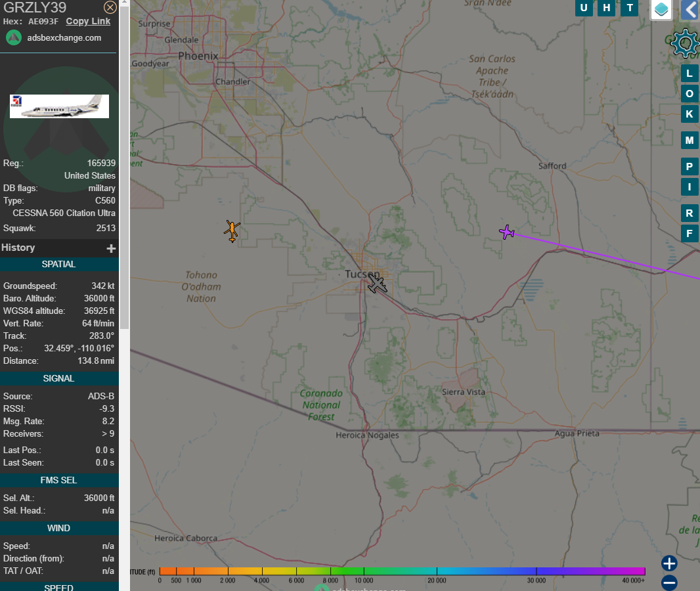Click the altitude color legend bar
The image size is (700, 591).
[403, 571]
